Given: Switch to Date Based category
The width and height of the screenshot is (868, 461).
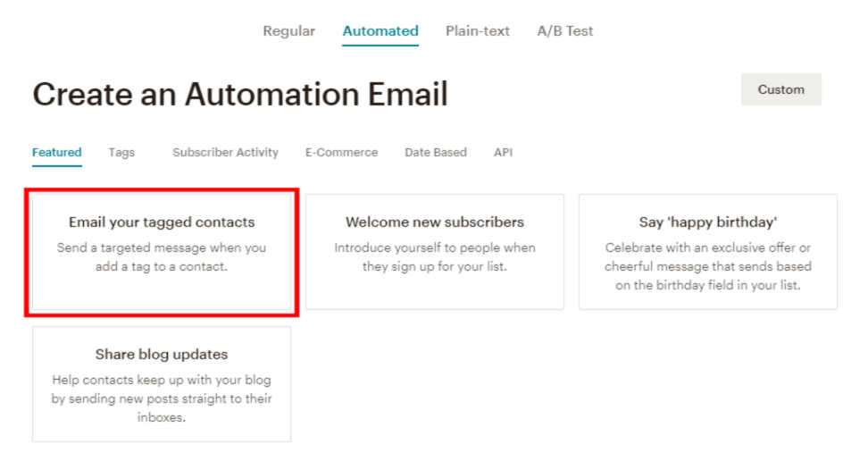Looking at the screenshot, I should [436, 153].
